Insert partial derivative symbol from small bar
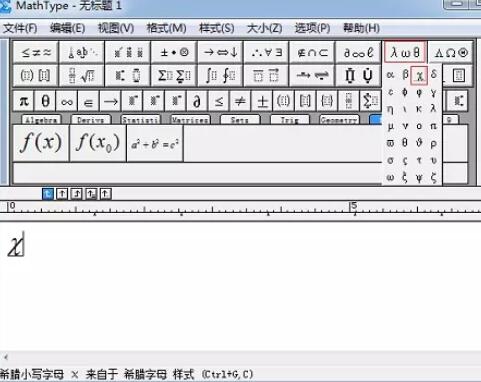Image resolution: width=481 pixels, height=382 pixels. pyautogui.click(x=197, y=101)
